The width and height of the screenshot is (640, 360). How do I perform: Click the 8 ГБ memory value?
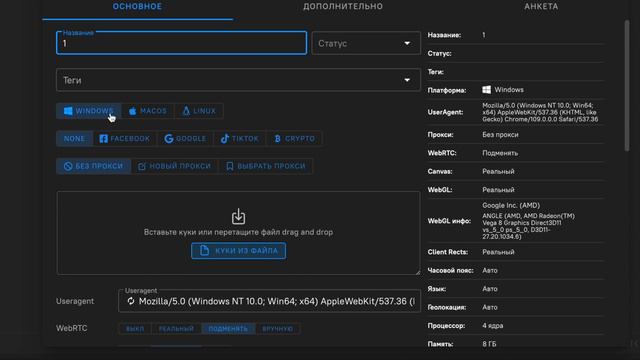pos(489,344)
